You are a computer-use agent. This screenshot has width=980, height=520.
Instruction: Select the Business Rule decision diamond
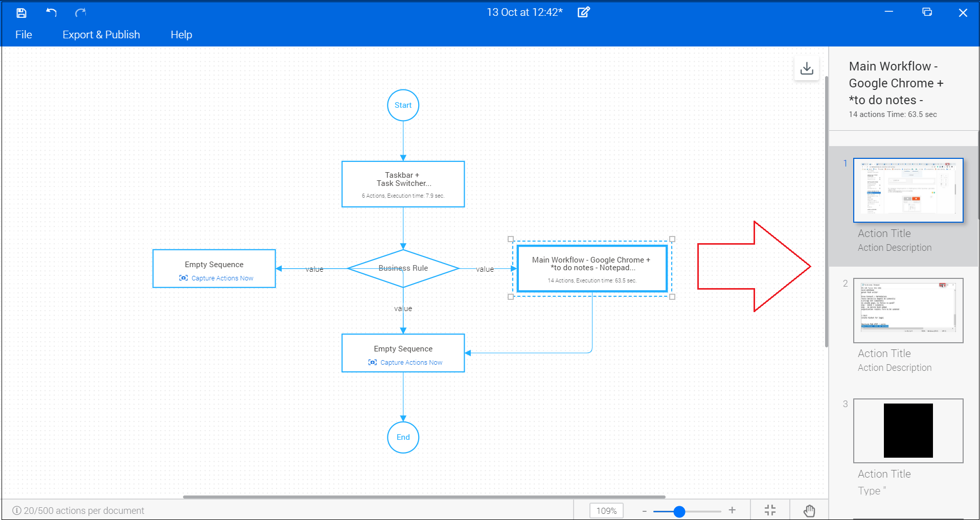[x=403, y=268]
